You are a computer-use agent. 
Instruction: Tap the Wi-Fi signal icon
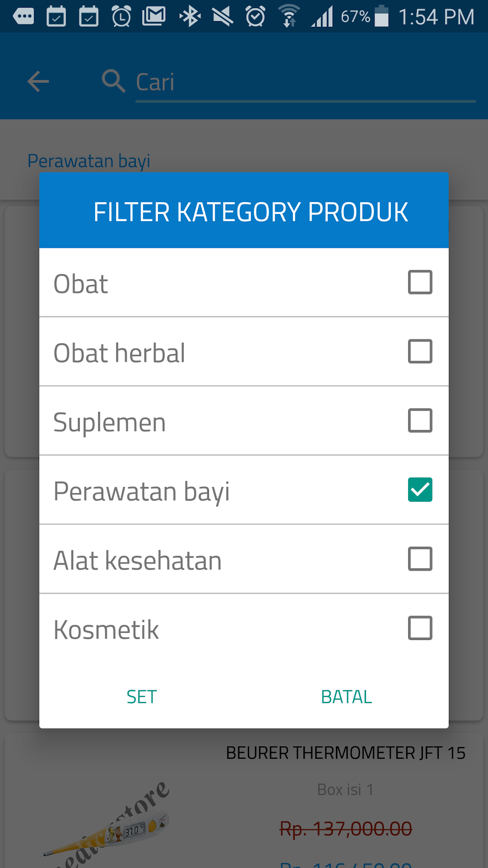[x=288, y=16]
